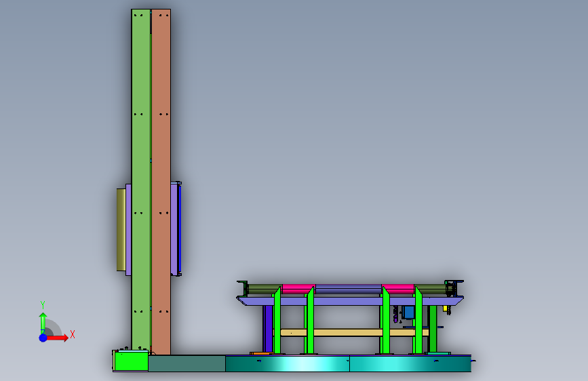Select the orange foot plate at conveyor base

click(260, 353)
